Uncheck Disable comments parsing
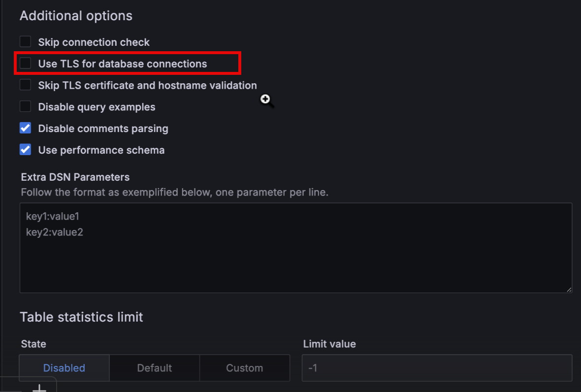This screenshot has height=392, width=581. tap(25, 128)
